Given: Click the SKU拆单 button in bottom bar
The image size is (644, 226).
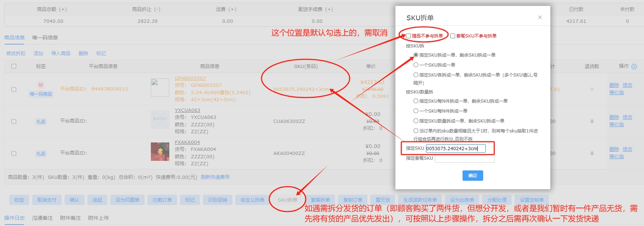Looking at the screenshot, I should coord(287,200).
